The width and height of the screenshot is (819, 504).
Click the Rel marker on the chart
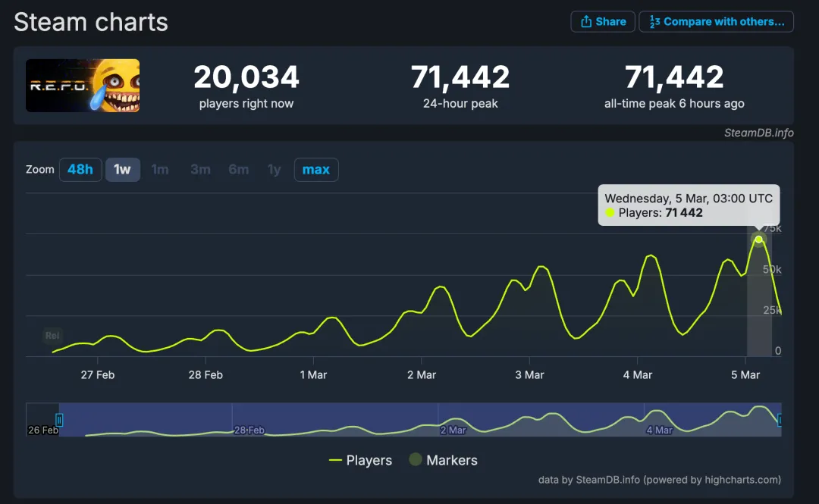[x=52, y=335]
